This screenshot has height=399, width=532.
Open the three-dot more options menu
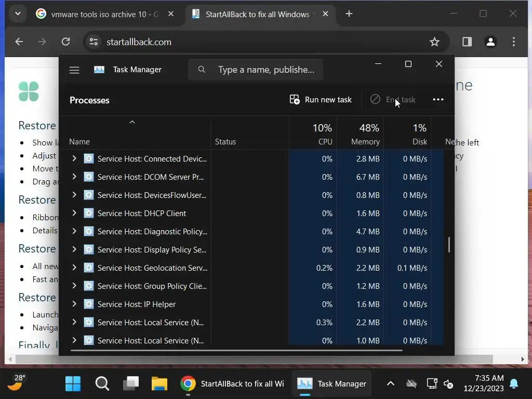pyautogui.click(x=438, y=99)
